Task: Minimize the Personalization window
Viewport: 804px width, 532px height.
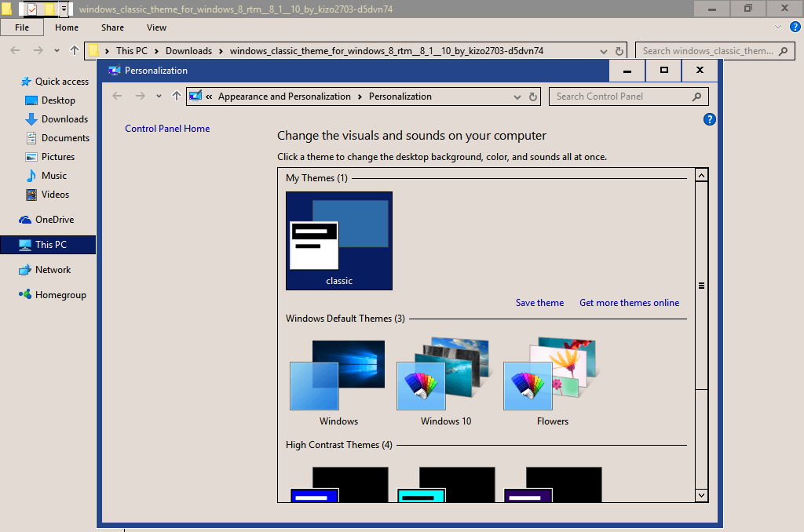Action: click(x=627, y=71)
